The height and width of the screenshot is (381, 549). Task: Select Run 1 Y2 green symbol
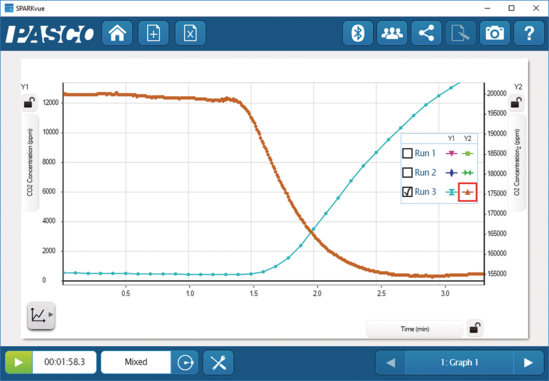(467, 153)
